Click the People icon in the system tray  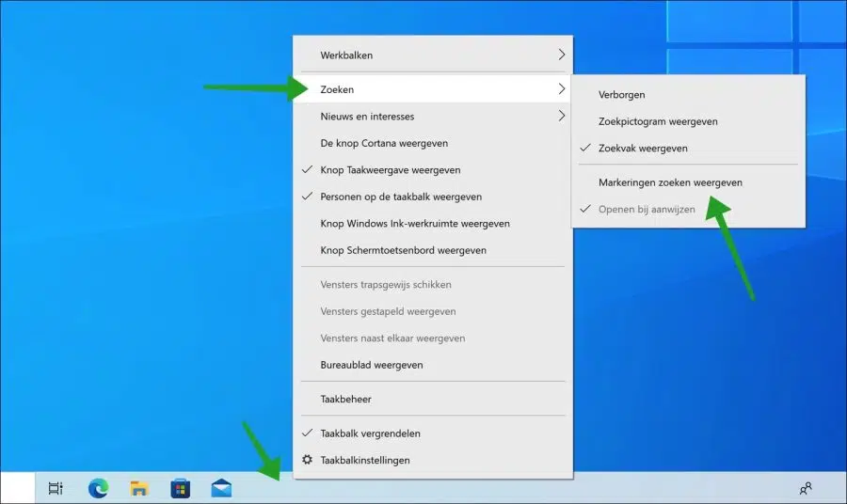[x=806, y=488]
